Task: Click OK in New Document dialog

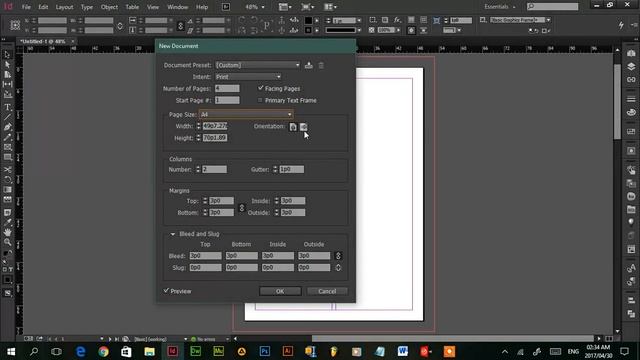Action: [x=280, y=291]
